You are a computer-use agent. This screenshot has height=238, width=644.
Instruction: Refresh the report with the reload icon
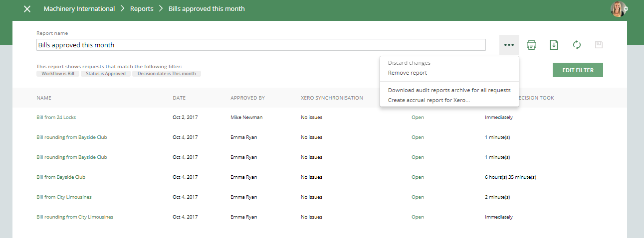577,45
